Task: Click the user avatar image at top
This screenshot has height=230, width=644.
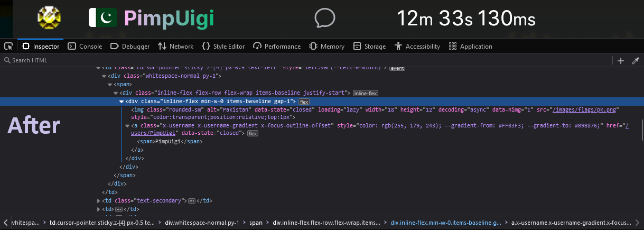Action: tap(50, 19)
